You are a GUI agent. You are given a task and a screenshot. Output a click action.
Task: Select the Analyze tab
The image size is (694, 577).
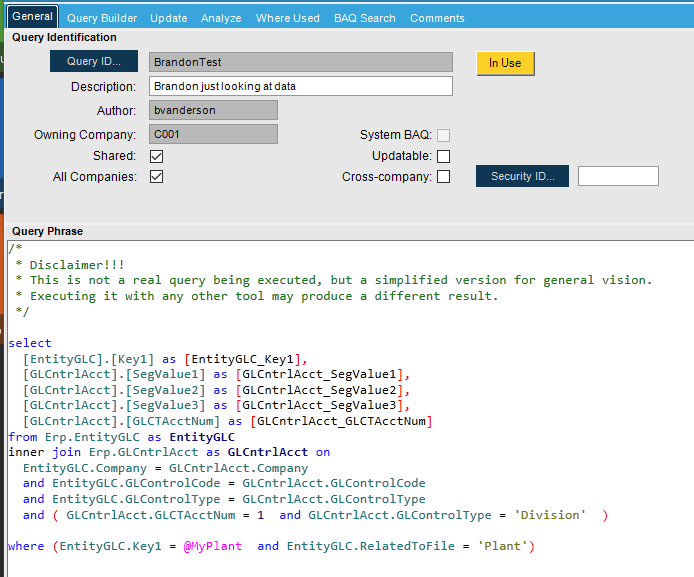[221, 18]
